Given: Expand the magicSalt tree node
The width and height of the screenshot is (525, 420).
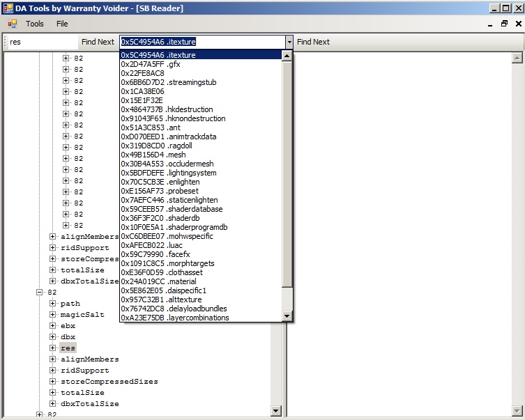Looking at the screenshot, I should [x=53, y=315].
